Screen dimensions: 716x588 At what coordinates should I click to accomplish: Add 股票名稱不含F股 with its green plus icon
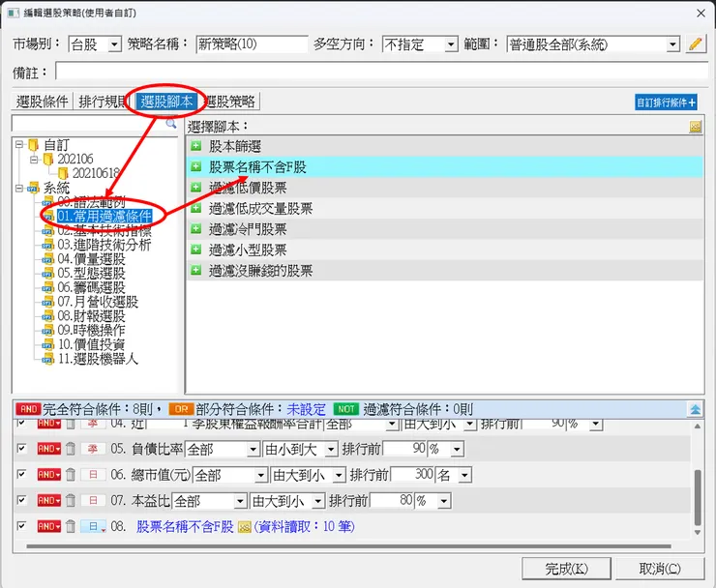(x=195, y=166)
